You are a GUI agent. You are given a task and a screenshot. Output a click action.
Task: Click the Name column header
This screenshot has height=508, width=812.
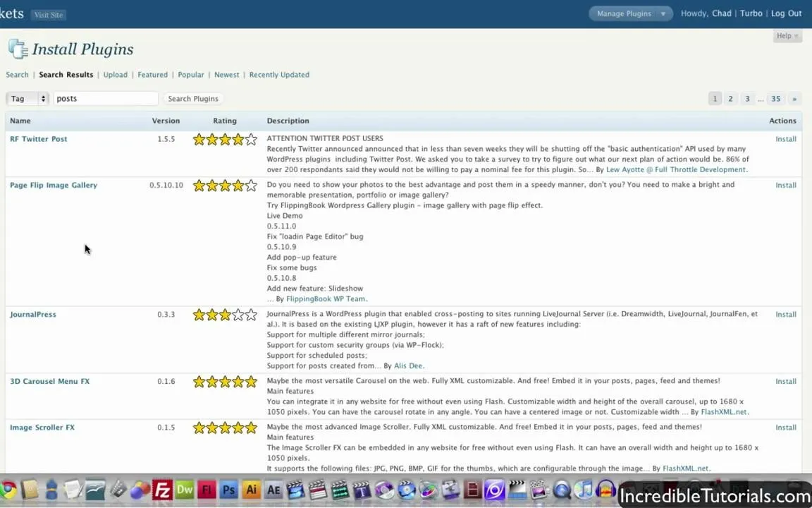[x=20, y=121]
